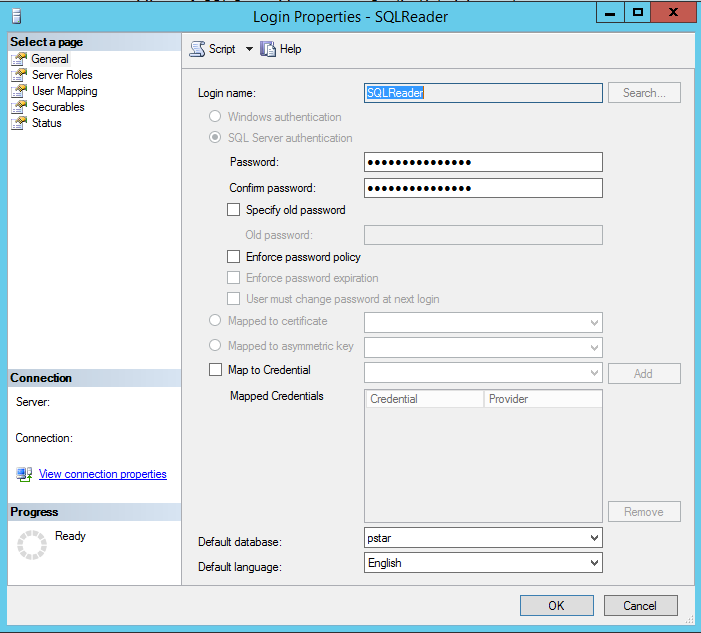This screenshot has height=633, width=701.
Task: Click the Password field
Action: coord(483,162)
